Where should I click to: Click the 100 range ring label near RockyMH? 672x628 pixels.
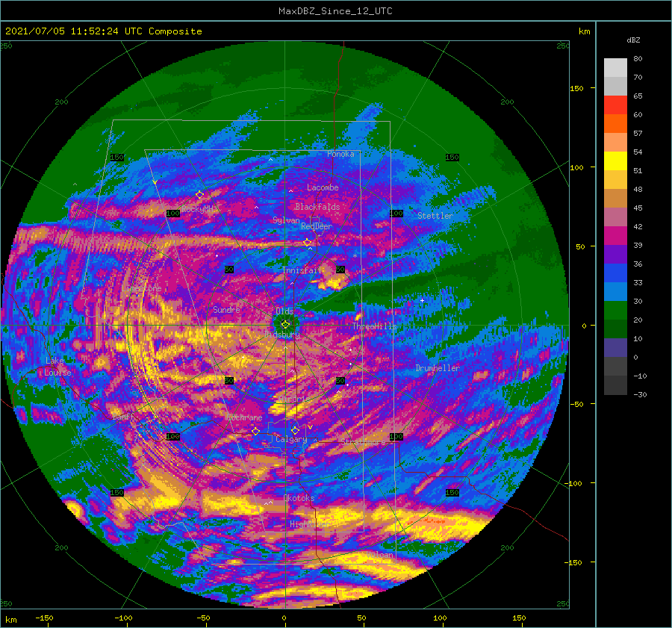point(173,214)
